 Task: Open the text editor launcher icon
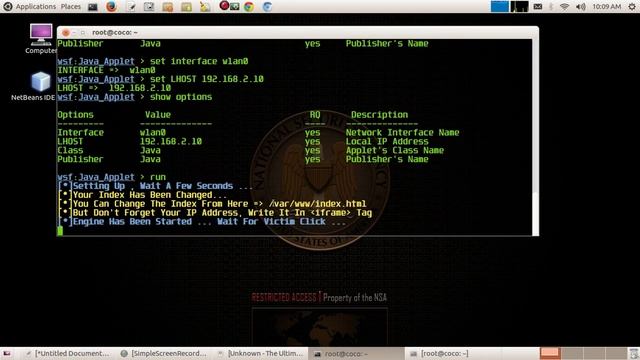pos(131,7)
